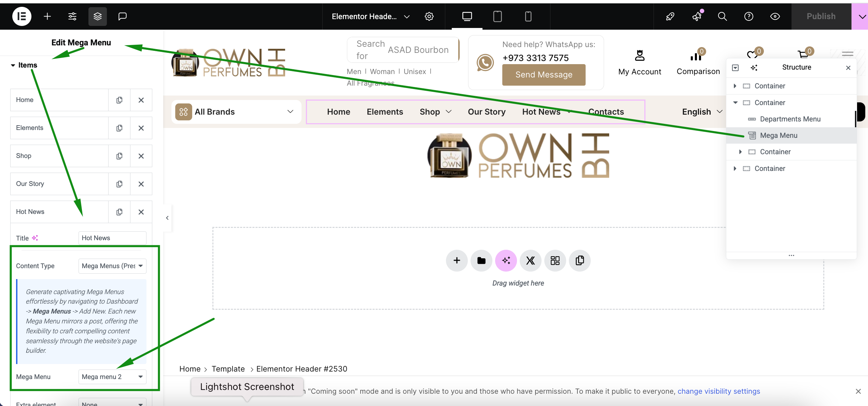
Task: Open the Mega Menu selection dropdown
Action: click(x=112, y=377)
